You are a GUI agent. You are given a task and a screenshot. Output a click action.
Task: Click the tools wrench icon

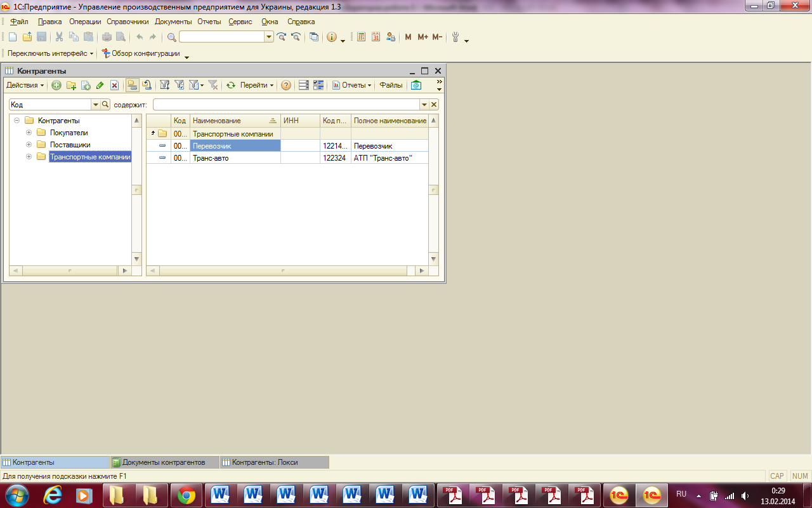[x=455, y=37]
